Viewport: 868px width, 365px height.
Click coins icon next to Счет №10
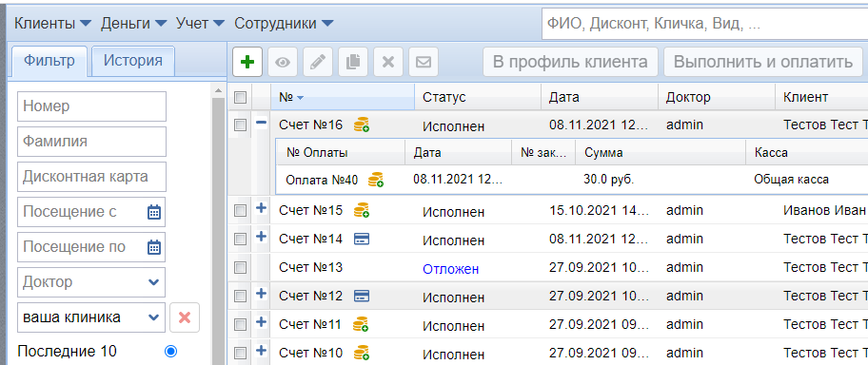[x=362, y=353]
